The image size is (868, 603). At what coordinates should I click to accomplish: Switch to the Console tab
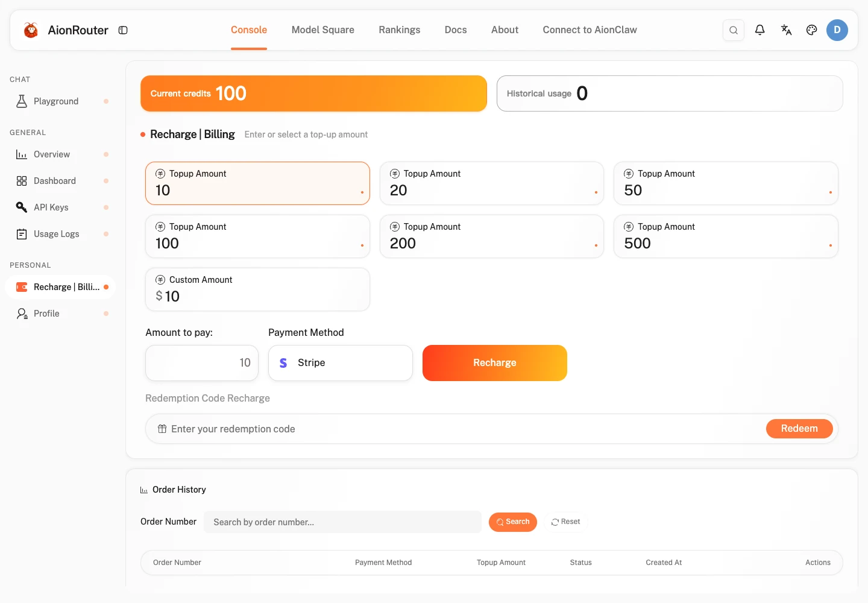click(249, 30)
